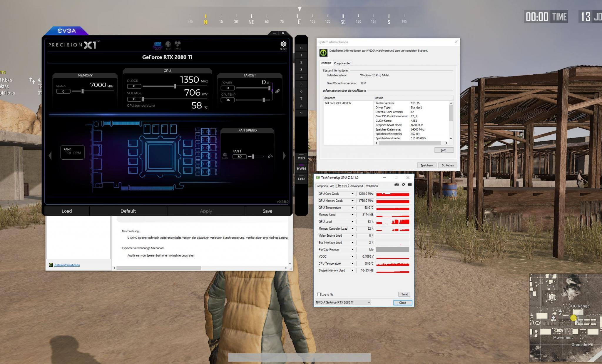Enable the Log to file checkbox in GPU-Z
This screenshot has width=602, height=364.
pos(319,294)
